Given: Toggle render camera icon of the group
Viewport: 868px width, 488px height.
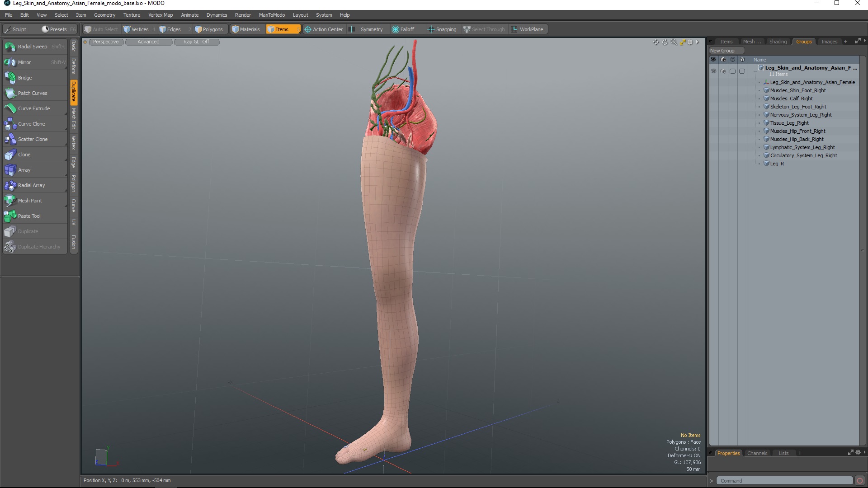Looking at the screenshot, I should (x=723, y=71).
